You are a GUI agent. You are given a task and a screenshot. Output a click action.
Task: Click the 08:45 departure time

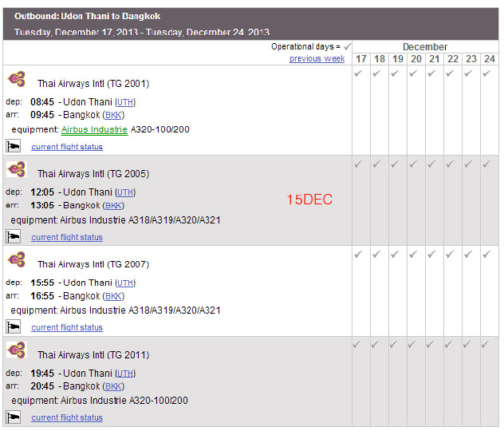[42, 102]
